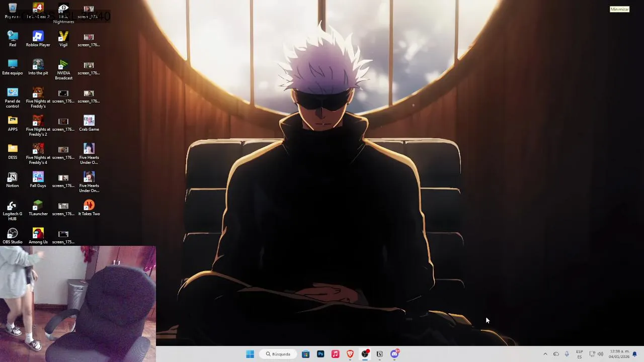Open OneDrive cloud tray icon
This screenshot has width=644, height=362.
coord(556,354)
